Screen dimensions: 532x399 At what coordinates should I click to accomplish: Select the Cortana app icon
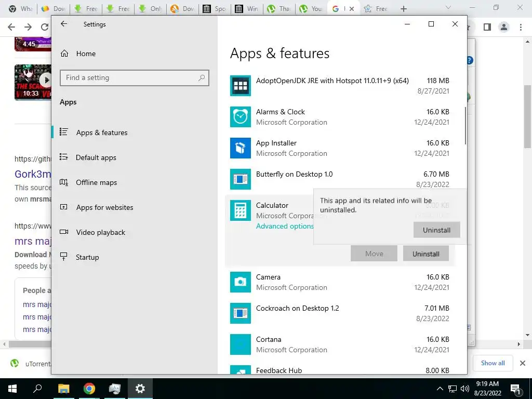point(240,344)
